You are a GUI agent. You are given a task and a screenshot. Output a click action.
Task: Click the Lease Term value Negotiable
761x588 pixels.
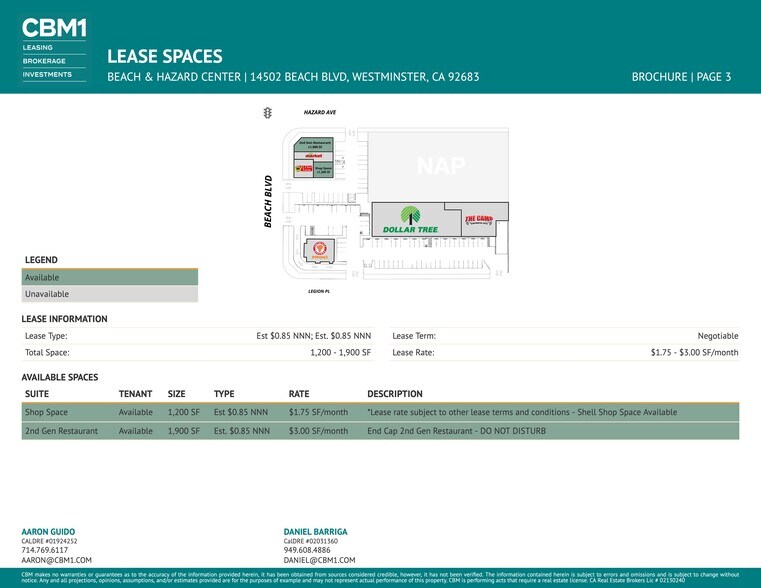(x=718, y=336)
